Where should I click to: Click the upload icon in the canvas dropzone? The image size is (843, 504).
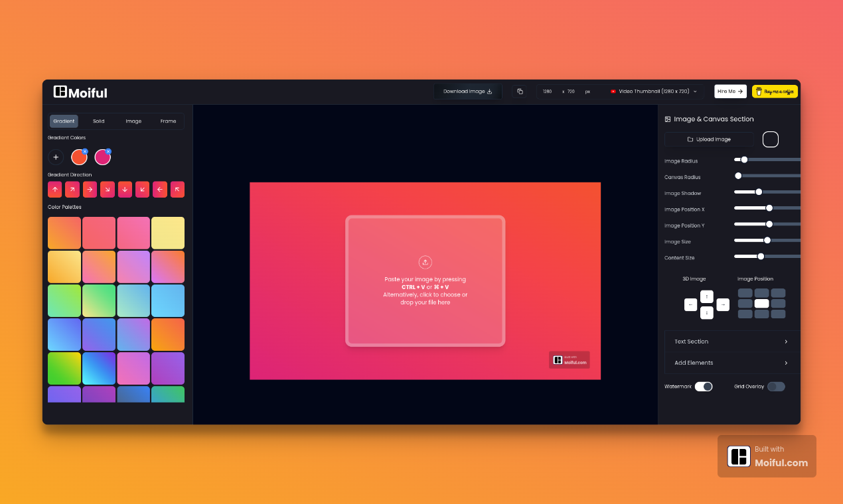click(425, 262)
